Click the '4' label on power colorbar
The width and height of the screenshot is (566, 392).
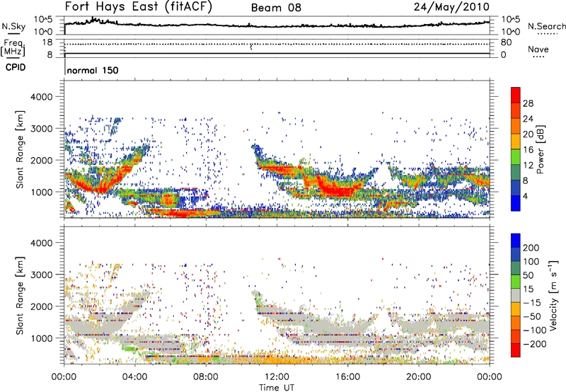click(525, 196)
